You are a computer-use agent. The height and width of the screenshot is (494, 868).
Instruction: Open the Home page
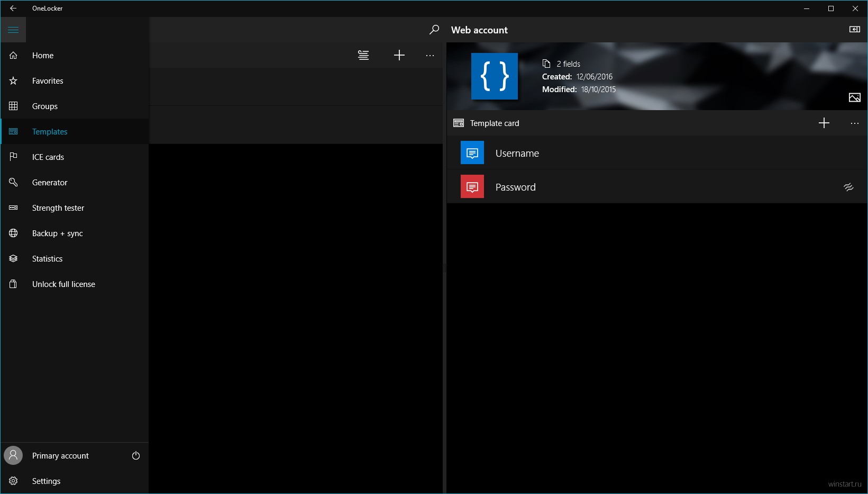coord(75,55)
